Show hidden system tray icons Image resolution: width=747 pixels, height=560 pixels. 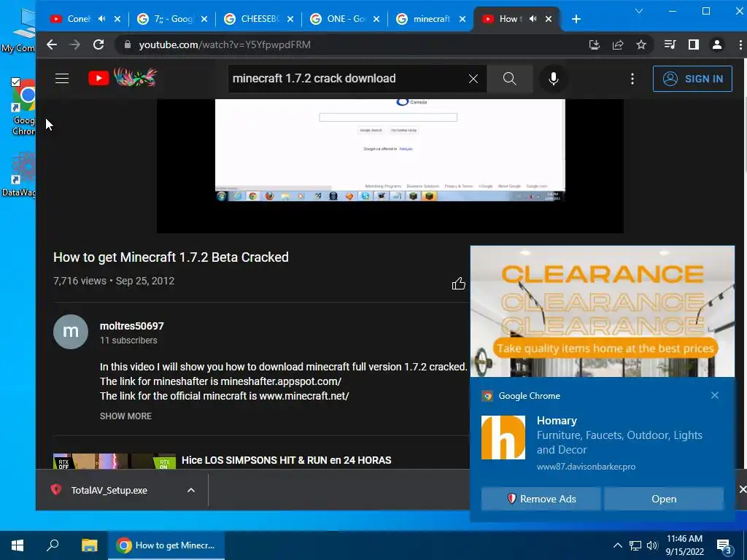pos(617,545)
